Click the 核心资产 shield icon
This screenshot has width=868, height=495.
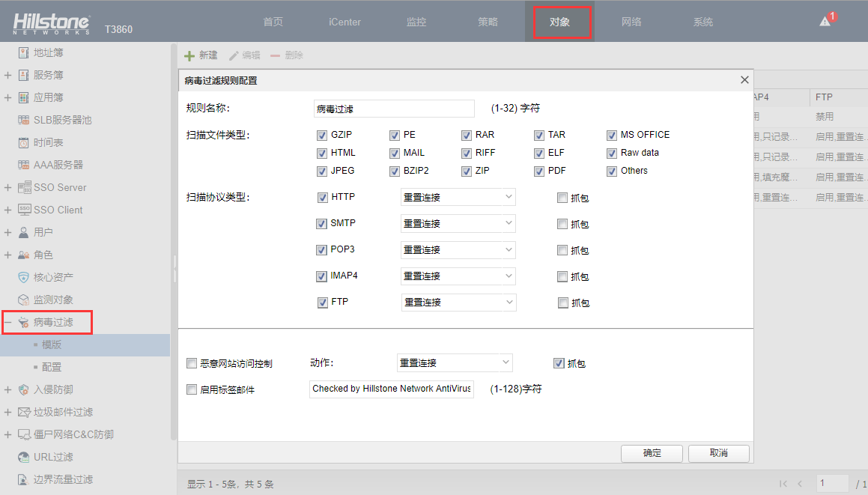coord(23,277)
